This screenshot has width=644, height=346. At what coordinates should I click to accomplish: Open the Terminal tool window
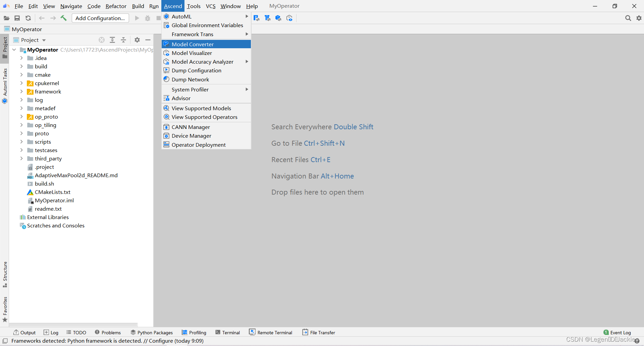coord(228,332)
